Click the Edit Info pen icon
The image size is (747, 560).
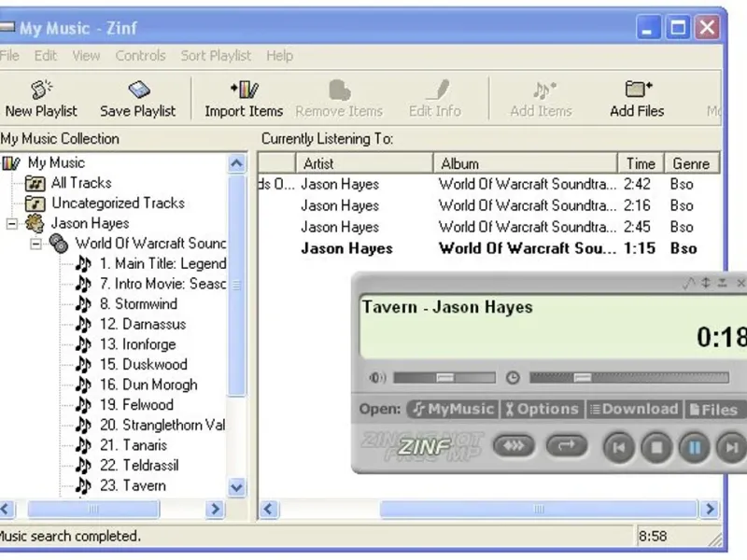coord(438,90)
